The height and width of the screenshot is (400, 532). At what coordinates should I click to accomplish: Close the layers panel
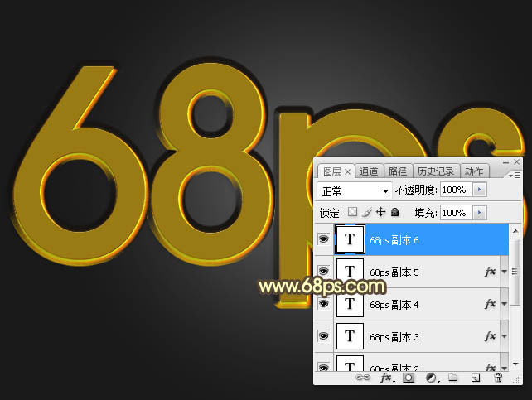click(x=516, y=162)
